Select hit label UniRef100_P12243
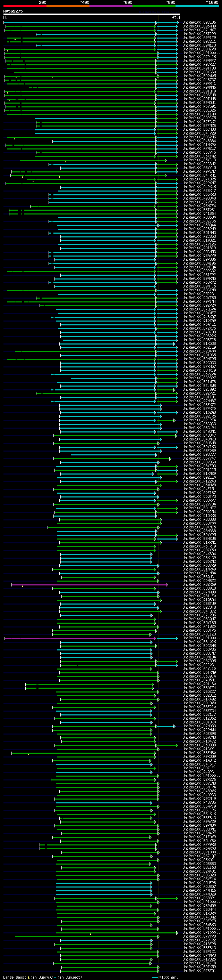 pyautogui.click(x=199, y=481)
